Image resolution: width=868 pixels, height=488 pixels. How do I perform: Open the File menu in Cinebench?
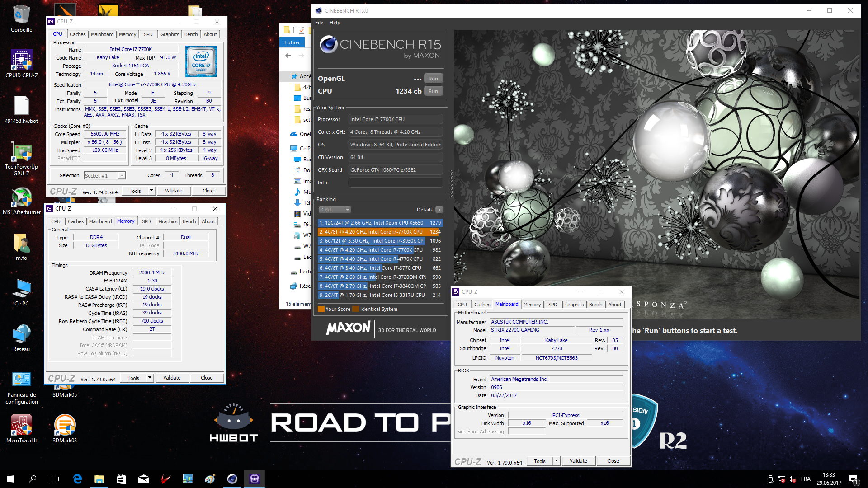pyautogui.click(x=319, y=23)
